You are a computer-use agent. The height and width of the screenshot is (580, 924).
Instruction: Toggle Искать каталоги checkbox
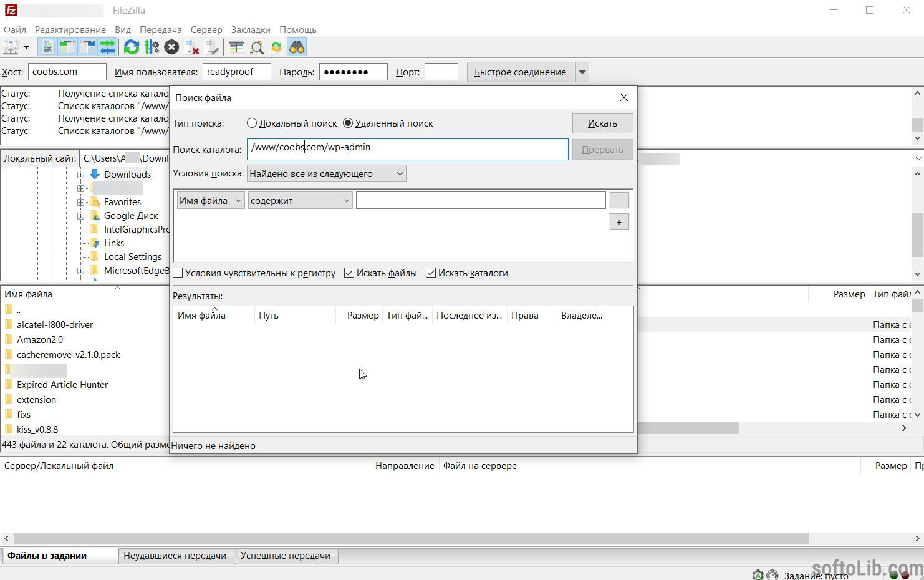click(x=431, y=273)
